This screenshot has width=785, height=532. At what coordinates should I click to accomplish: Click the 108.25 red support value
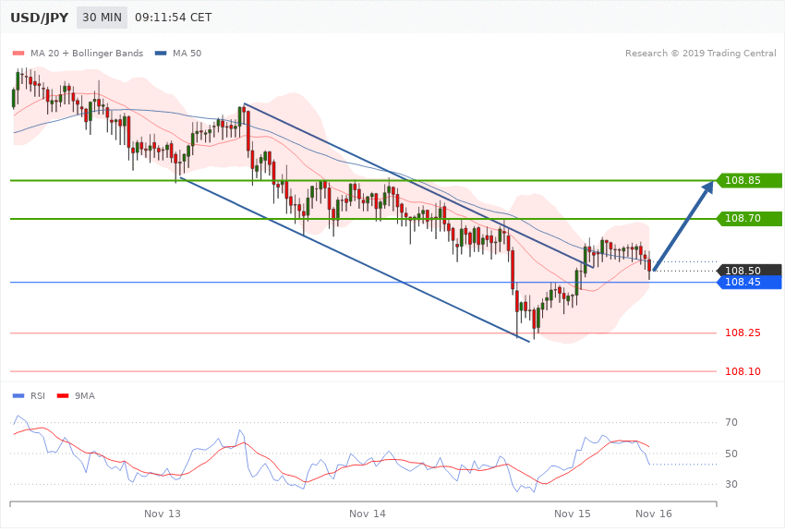pyautogui.click(x=743, y=332)
